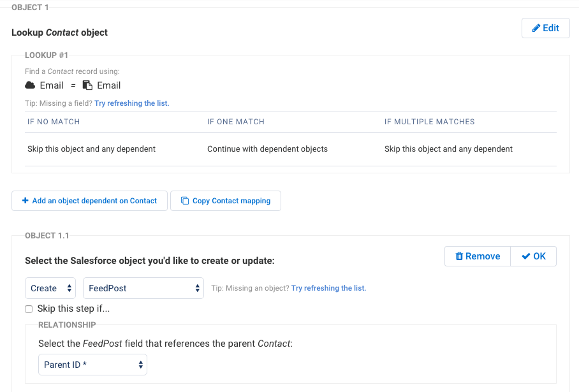
Task: Click the form document icon beside Email
Action: (x=88, y=85)
